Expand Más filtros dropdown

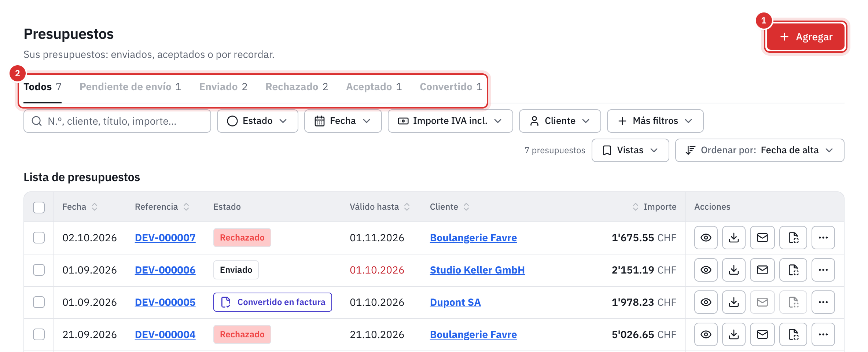click(x=655, y=121)
